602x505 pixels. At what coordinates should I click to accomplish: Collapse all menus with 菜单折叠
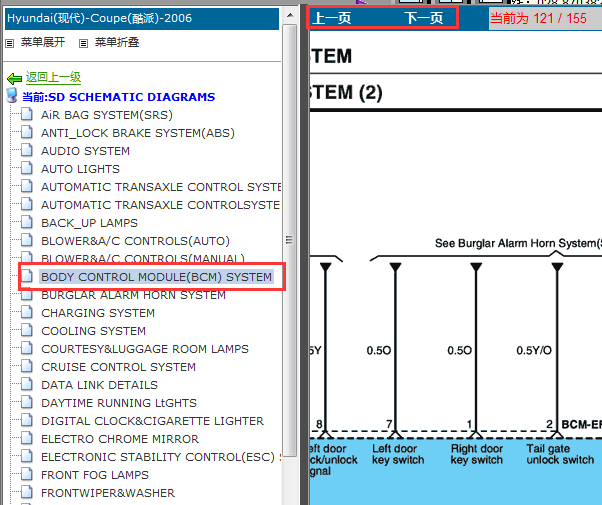pyautogui.click(x=117, y=42)
